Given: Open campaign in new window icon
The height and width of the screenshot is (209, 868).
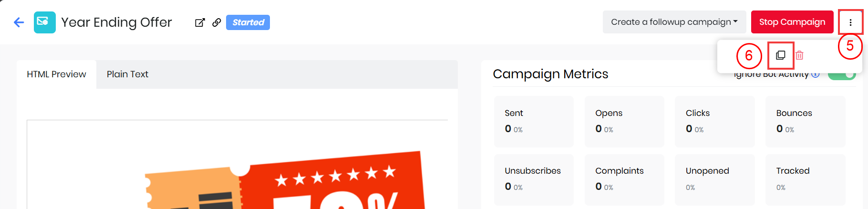Looking at the screenshot, I should pyautogui.click(x=200, y=22).
